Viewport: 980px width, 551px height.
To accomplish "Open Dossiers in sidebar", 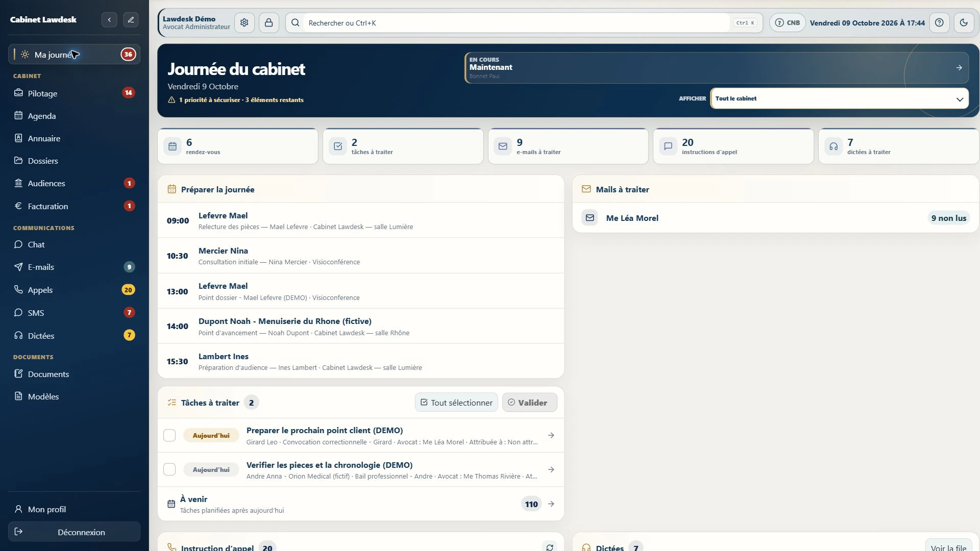I will point(74,161).
